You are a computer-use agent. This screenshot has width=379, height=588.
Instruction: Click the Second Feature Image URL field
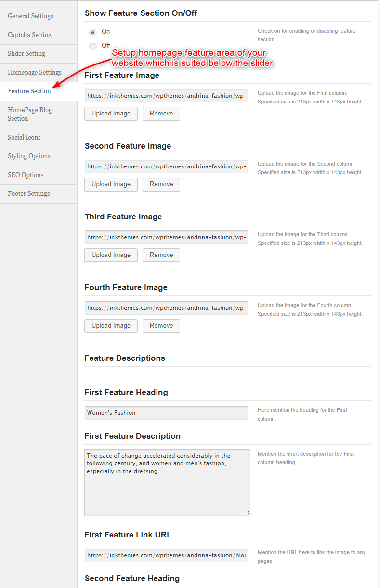tap(167, 166)
